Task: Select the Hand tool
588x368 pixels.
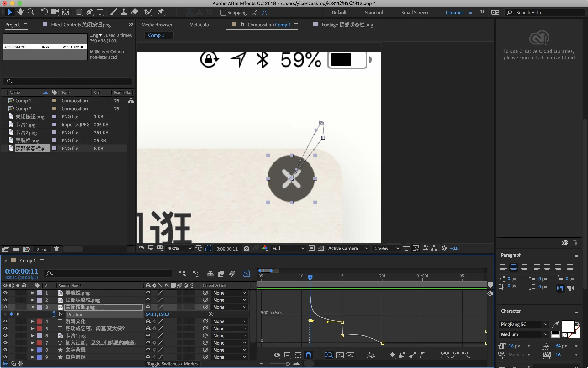Action: [20, 12]
